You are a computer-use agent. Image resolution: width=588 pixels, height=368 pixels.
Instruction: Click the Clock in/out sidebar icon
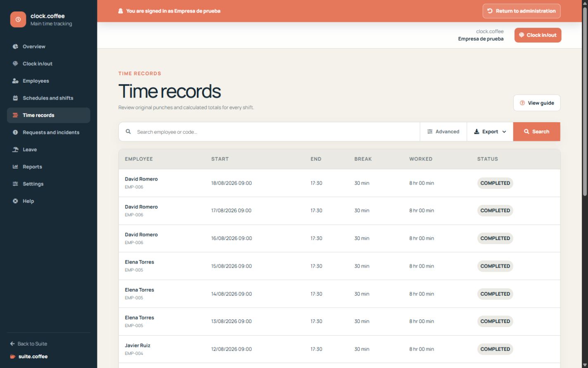pyautogui.click(x=15, y=64)
